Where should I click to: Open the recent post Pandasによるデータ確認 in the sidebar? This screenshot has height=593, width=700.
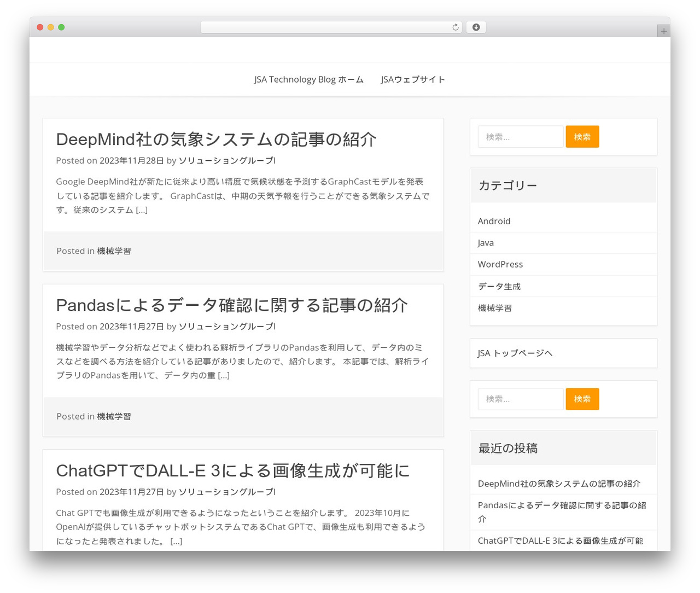click(x=562, y=512)
